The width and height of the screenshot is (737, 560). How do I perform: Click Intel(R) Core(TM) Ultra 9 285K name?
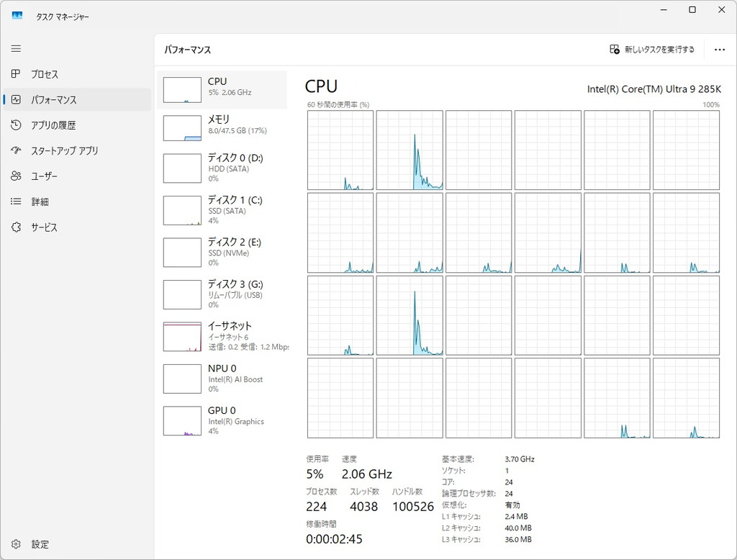coord(654,89)
